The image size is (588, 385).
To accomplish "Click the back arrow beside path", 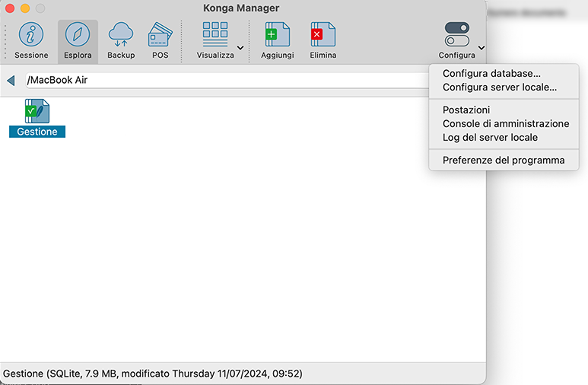I will coord(11,80).
